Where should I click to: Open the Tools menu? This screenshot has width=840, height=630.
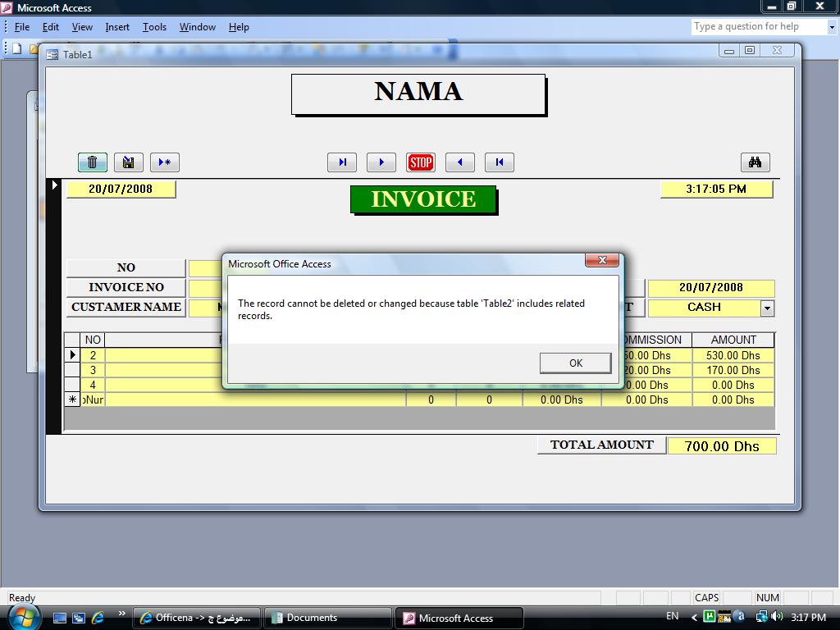tap(154, 27)
